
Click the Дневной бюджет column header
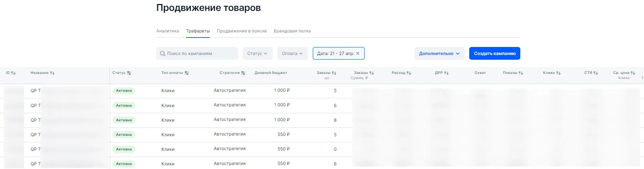(271, 73)
